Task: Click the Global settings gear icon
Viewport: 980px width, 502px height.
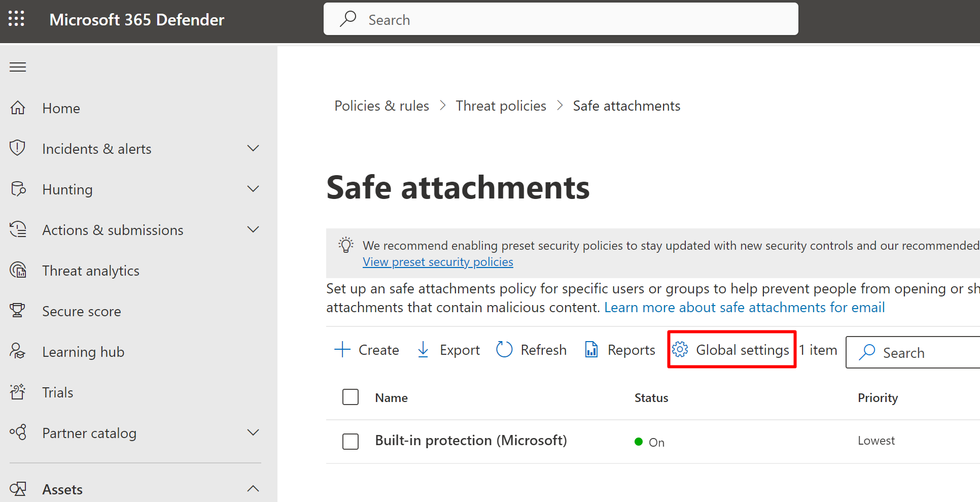Action: (680, 349)
